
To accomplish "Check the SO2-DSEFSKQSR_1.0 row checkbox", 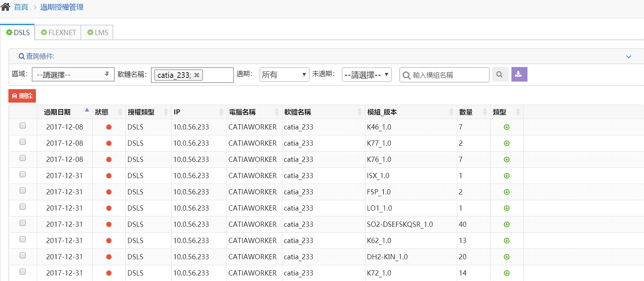I will [23, 223].
